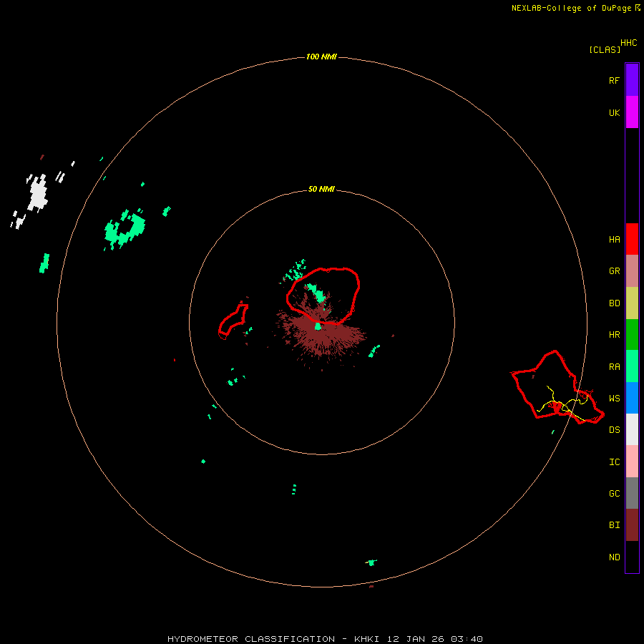
Task: Click the HR dark green legend swatch
Action: (632, 335)
